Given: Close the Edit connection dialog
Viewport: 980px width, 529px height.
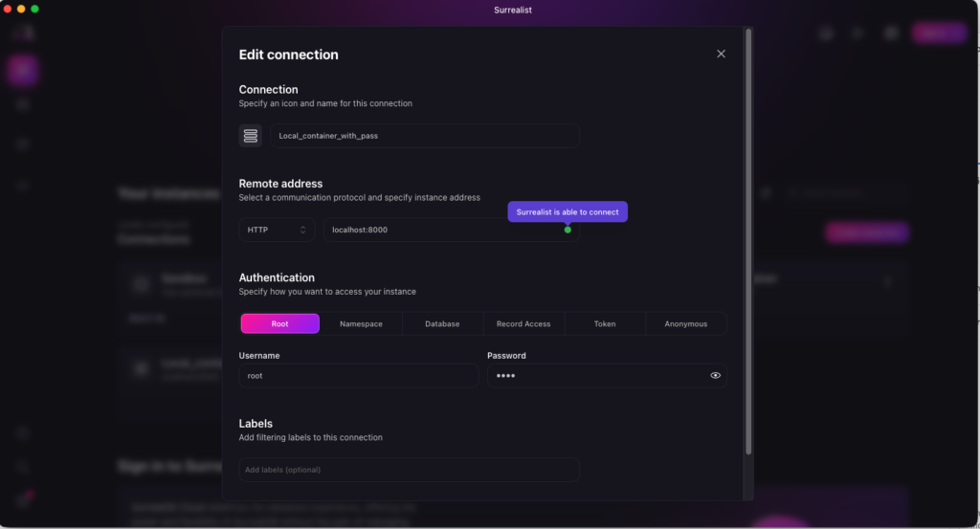Looking at the screenshot, I should [x=721, y=55].
